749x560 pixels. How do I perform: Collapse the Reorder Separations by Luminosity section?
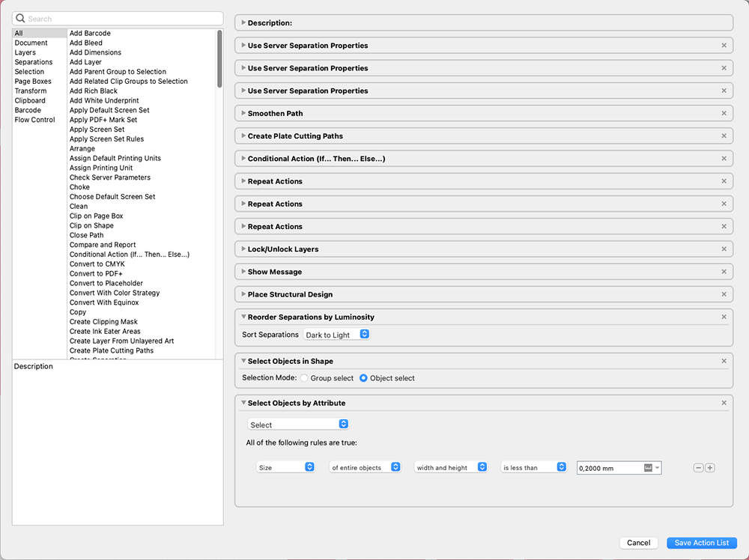tap(243, 317)
